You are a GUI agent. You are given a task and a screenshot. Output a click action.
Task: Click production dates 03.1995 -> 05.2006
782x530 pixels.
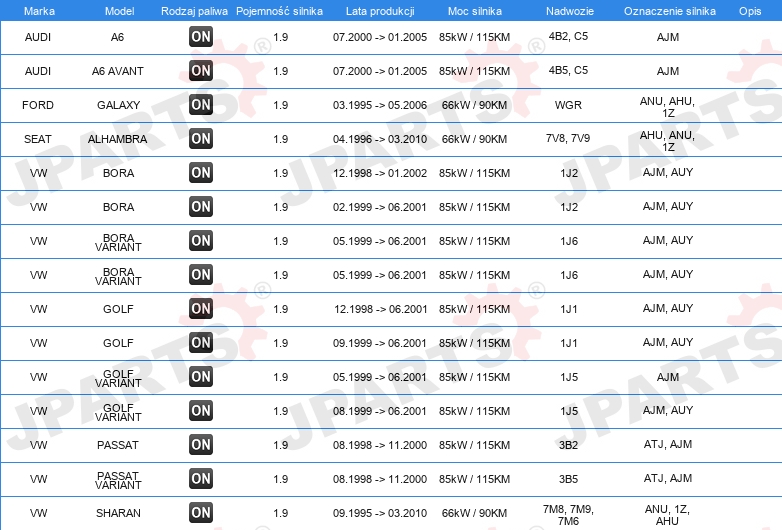380,105
